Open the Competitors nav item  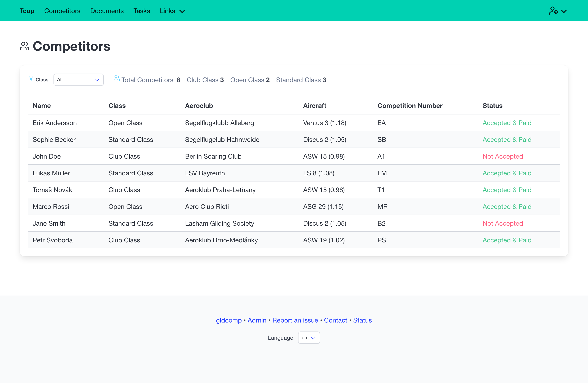pos(62,11)
